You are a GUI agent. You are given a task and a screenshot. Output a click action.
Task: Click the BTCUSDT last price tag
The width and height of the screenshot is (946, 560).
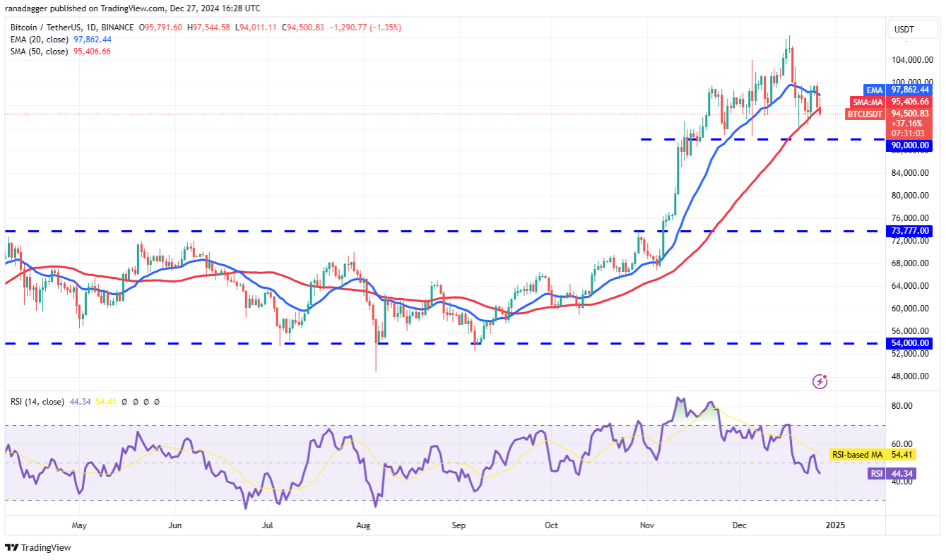(865, 113)
